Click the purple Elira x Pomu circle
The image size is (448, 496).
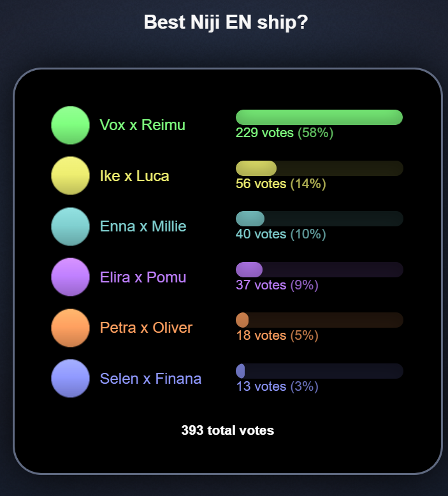[x=70, y=277]
